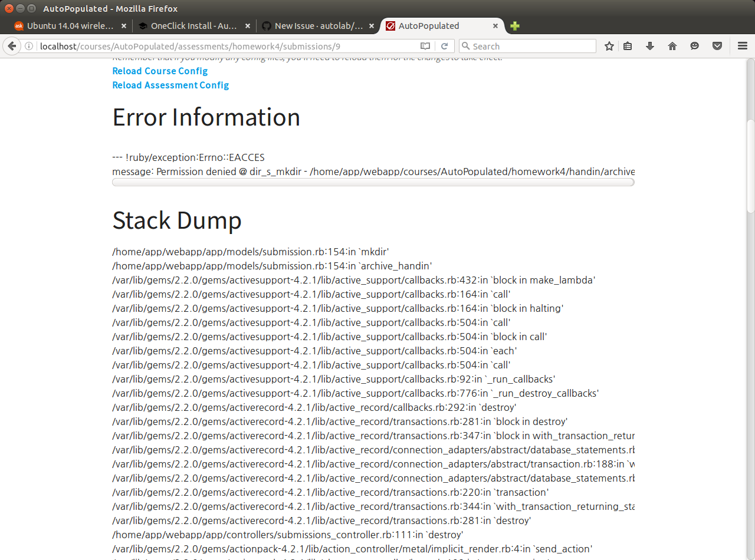This screenshot has width=755, height=560.
Task: Open Firefox feedback smiley icon
Action: pyautogui.click(x=694, y=45)
